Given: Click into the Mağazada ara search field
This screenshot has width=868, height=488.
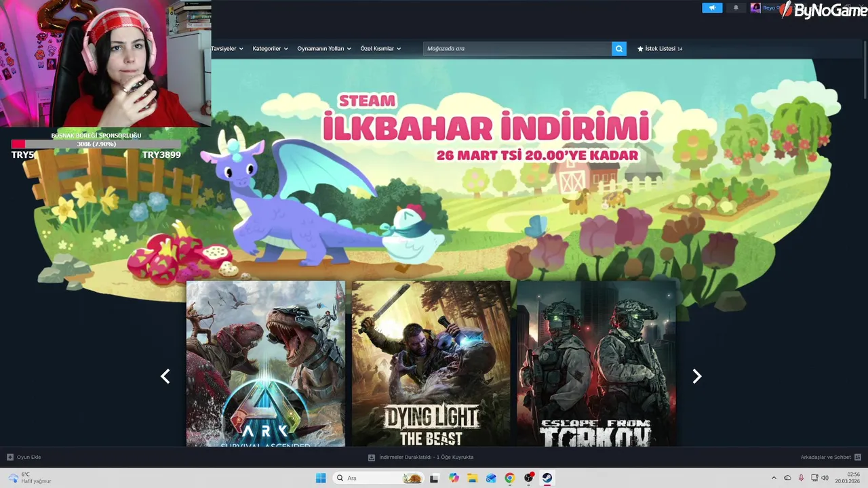Looking at the screenshot, I should (x=517, y=49).
